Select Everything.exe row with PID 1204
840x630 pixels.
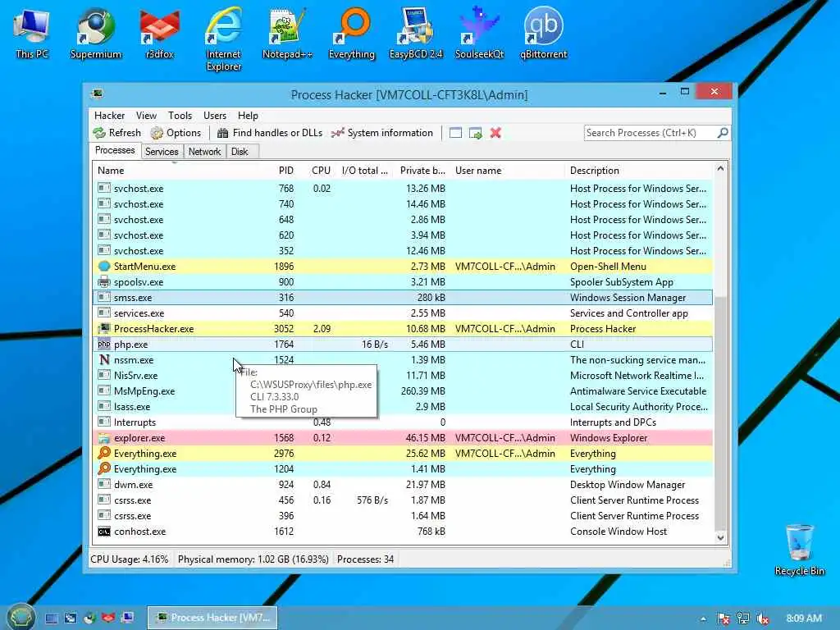tap(403, 468)
